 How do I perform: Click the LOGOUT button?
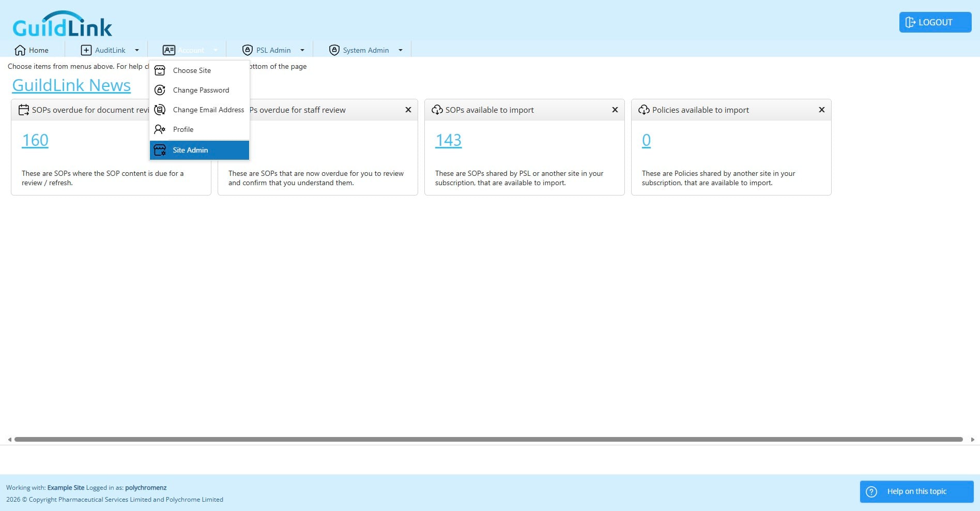(935, 22)
